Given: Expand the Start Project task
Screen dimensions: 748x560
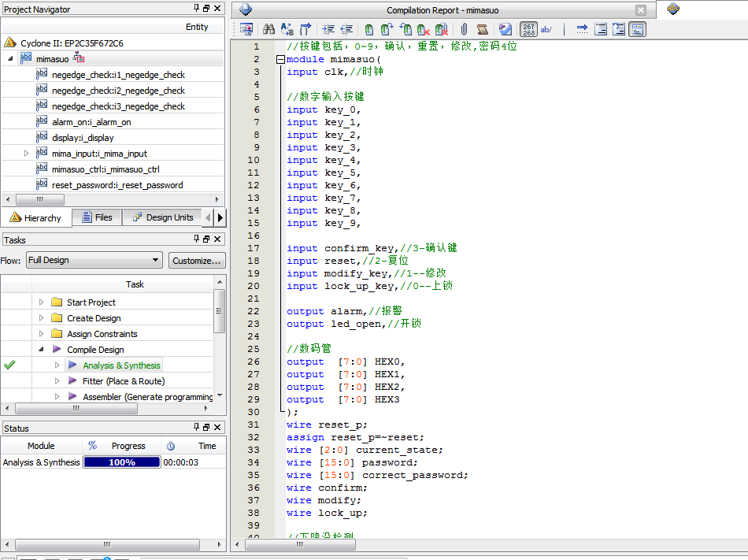Looking at the screenshot, I should pos(41,302).
